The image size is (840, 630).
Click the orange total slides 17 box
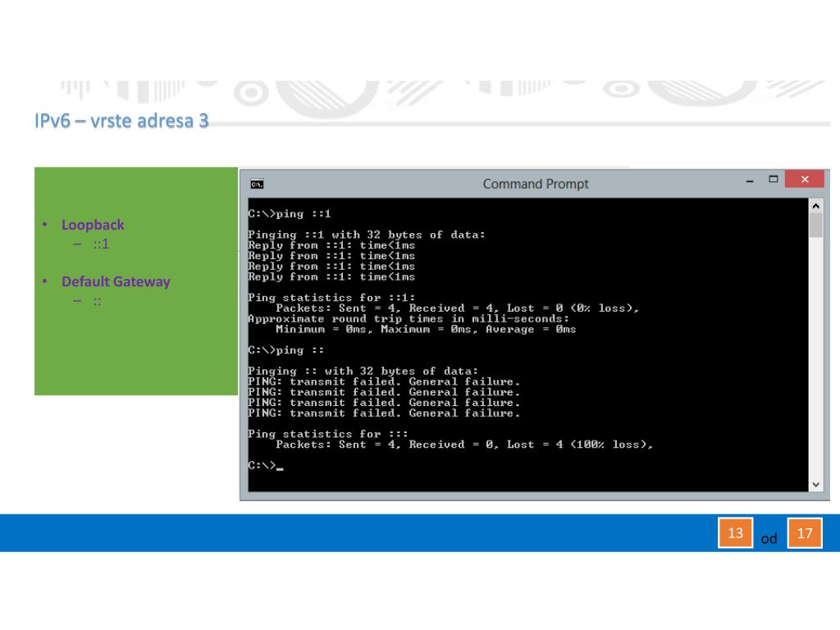click(x=805, y=533)
